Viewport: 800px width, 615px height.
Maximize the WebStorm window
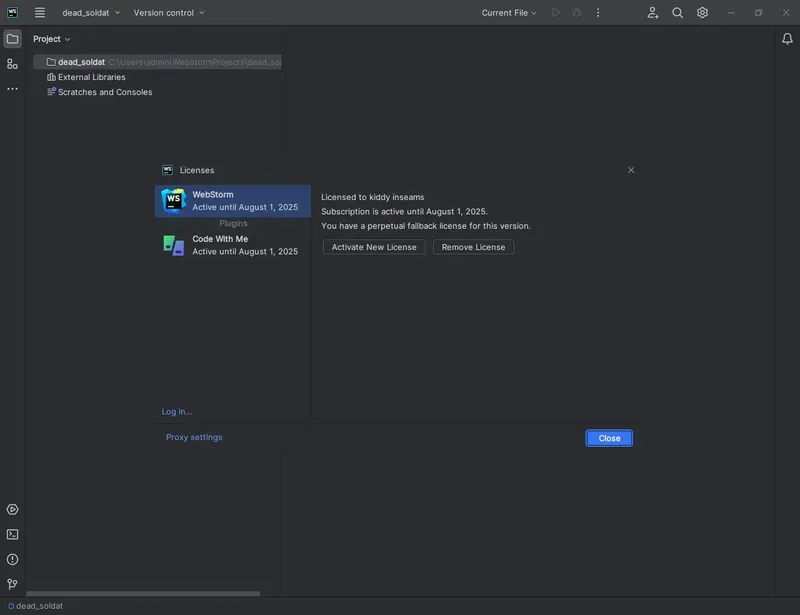759,13
